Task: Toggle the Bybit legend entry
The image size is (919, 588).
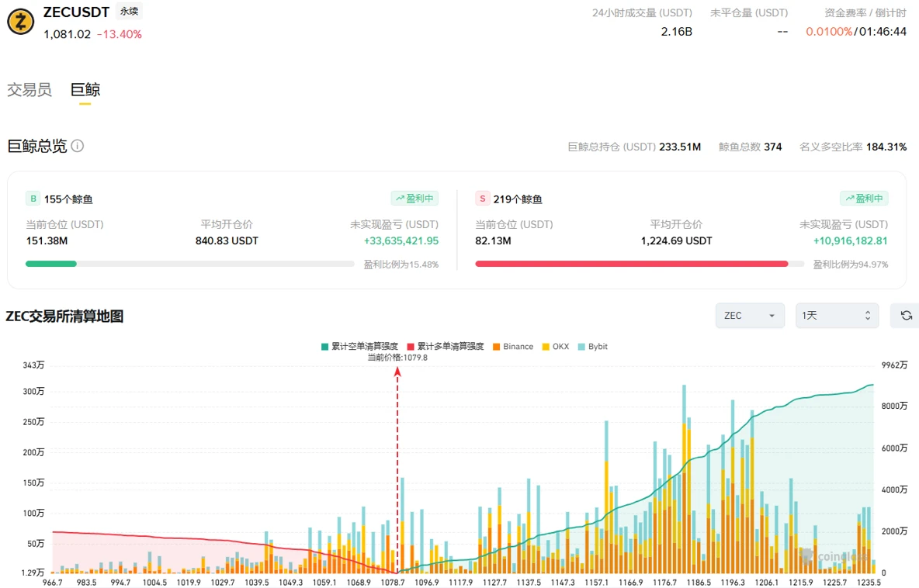Action: (x=592, y=347)
